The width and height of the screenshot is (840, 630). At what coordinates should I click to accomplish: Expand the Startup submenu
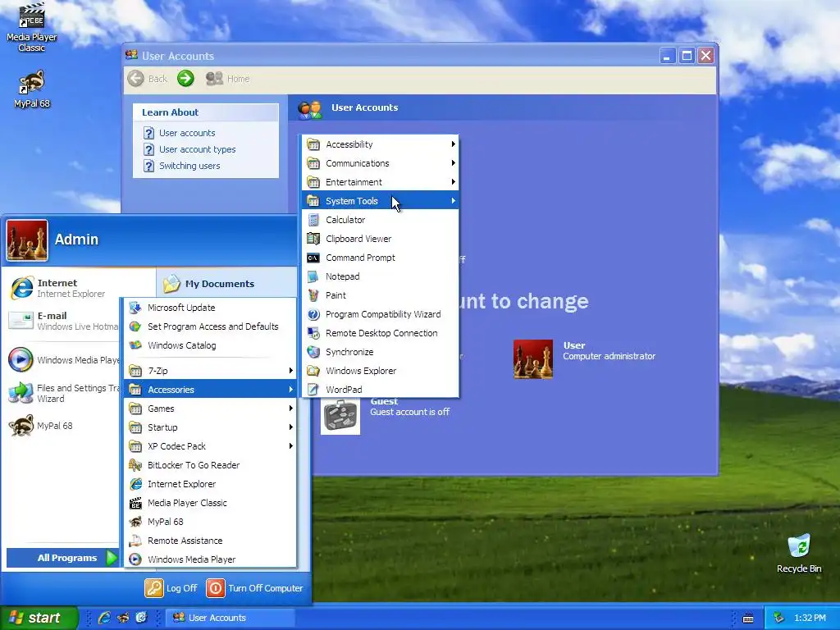pyautogui.click(x=210, y=427)
